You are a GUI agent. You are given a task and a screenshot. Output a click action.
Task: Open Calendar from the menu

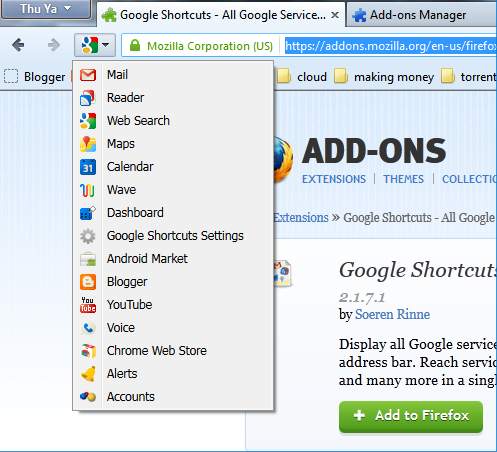click(173, 167)
